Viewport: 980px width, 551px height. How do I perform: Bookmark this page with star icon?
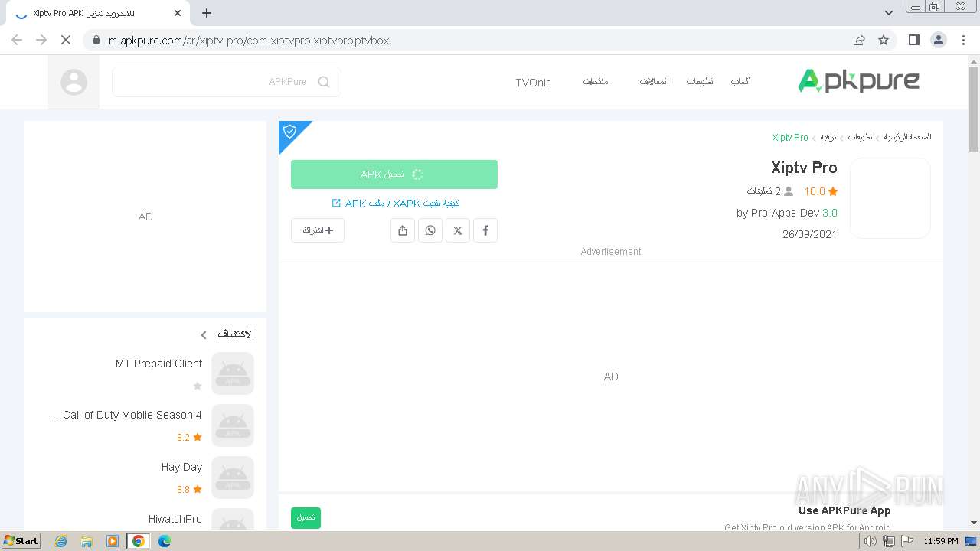(884, 40)
